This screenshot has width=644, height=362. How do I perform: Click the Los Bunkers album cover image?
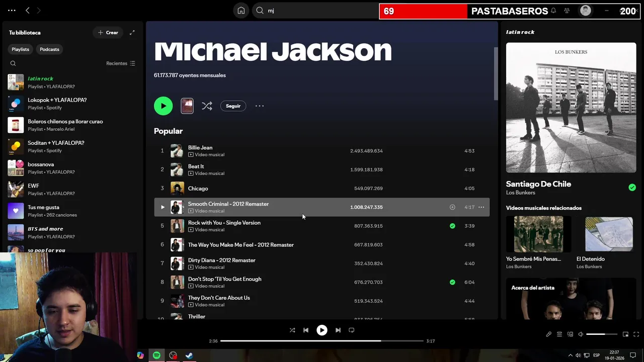point(571,108)
